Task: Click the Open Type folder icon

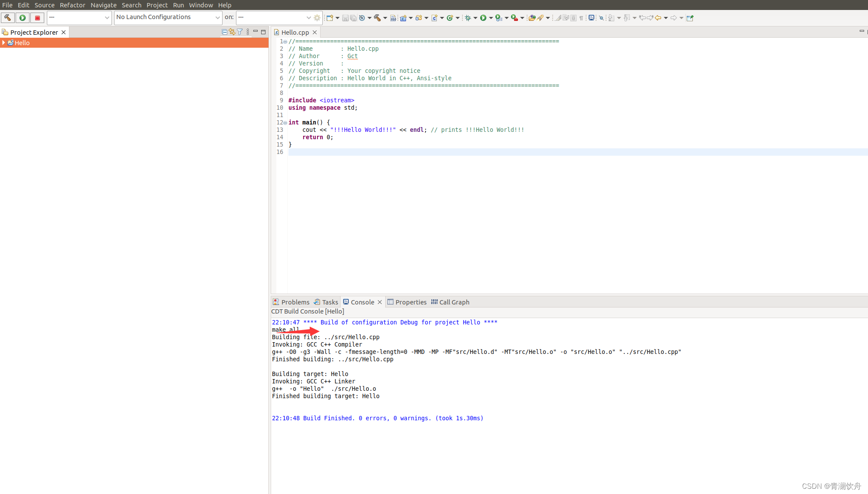Action: click(x=532, y=18)
